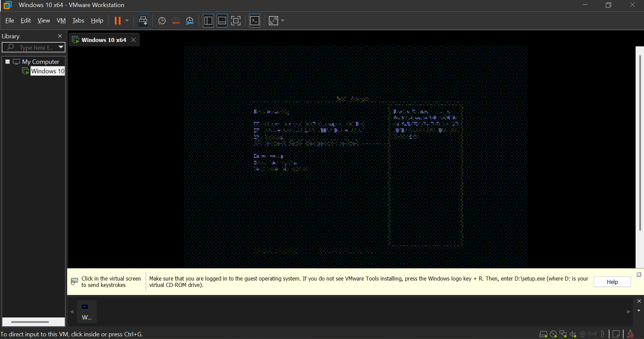Screen dimensions: 644x339
Task: Close the Library panel
Action: click(x=60, y=36)
